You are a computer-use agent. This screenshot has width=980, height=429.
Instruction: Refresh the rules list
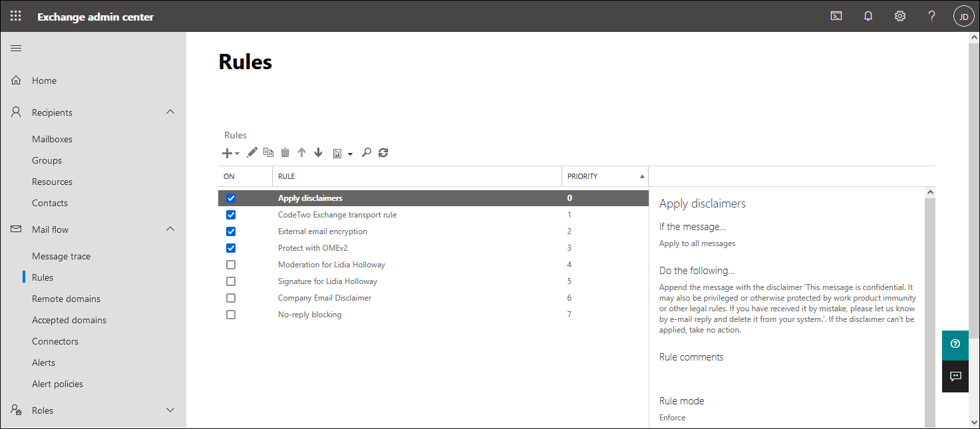[x=383, y=153]
